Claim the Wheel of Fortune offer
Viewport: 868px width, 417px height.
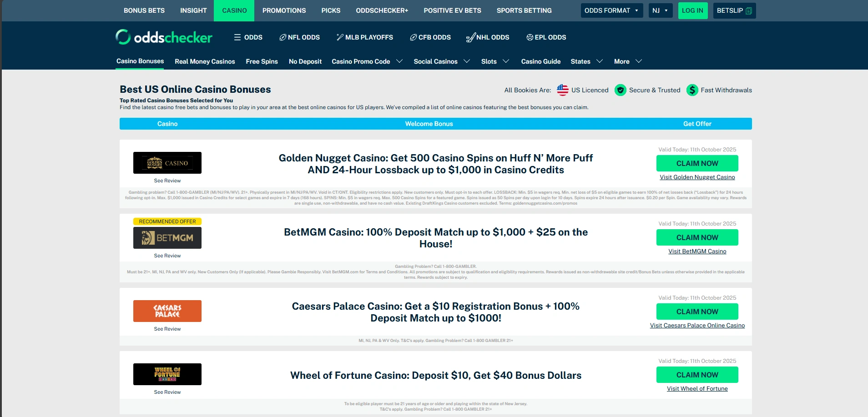(697, 375)
